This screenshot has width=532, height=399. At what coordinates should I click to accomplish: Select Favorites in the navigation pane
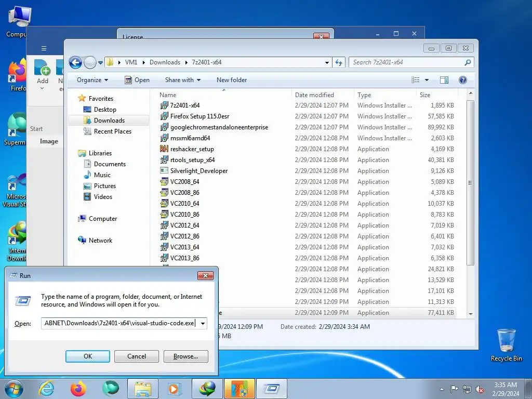pyautogui.click(x=101, y=98)
